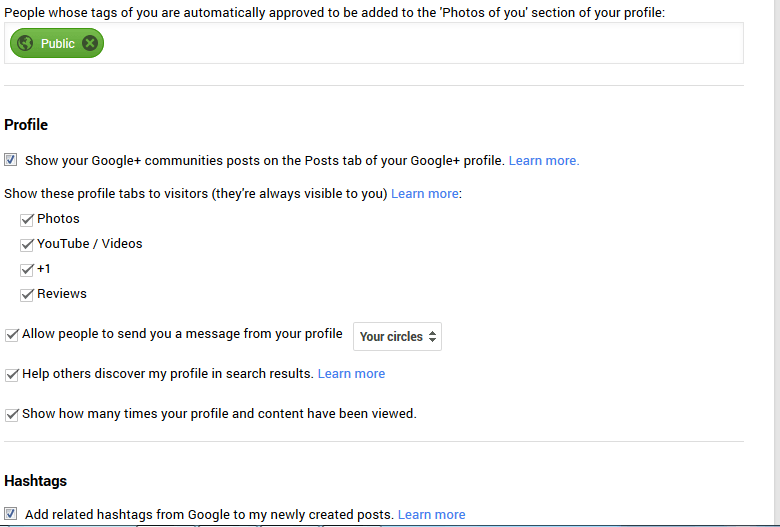This screenshot has height=527, width=780.
Task: Click the green Public chip label
Action: pyautogui.click(x=58, y=44)
